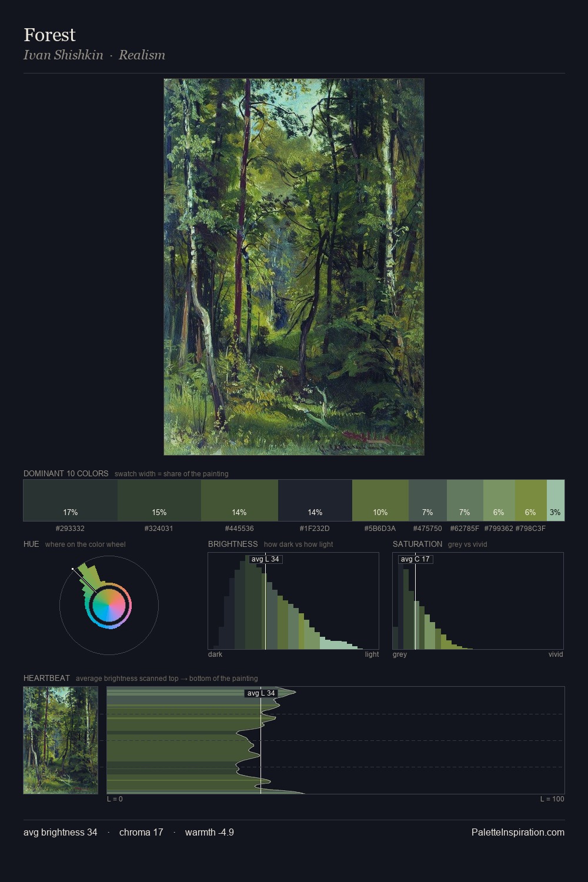This screenshot has height=882, width=588.
Task: Click the 'BRIGHTNESS' section heading
Action: pos(233,544)
